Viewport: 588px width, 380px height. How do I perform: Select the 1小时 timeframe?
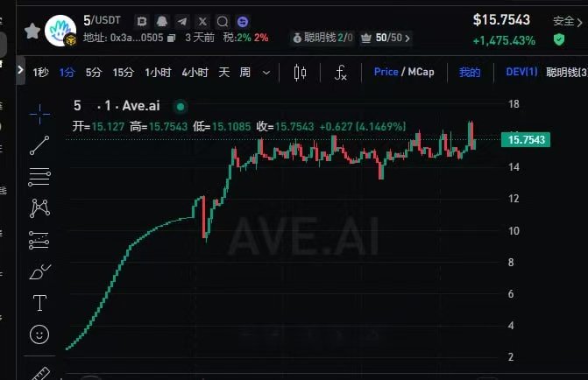coord(158,72)
